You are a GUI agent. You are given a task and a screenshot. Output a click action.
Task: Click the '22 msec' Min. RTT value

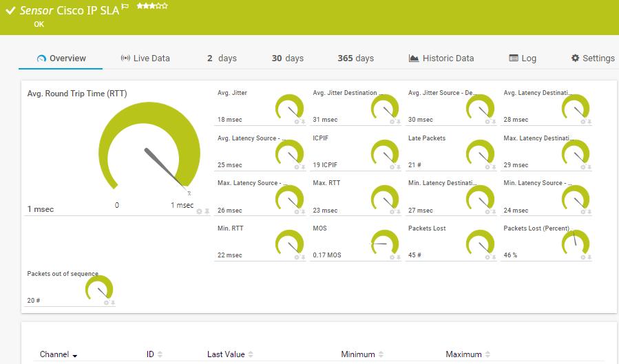click(x=230, y=255)
